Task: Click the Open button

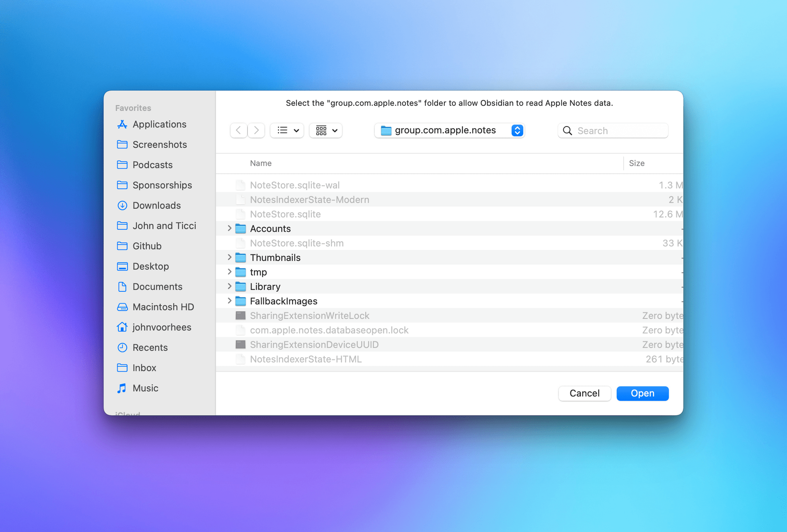Action: (x=643, y=392)
